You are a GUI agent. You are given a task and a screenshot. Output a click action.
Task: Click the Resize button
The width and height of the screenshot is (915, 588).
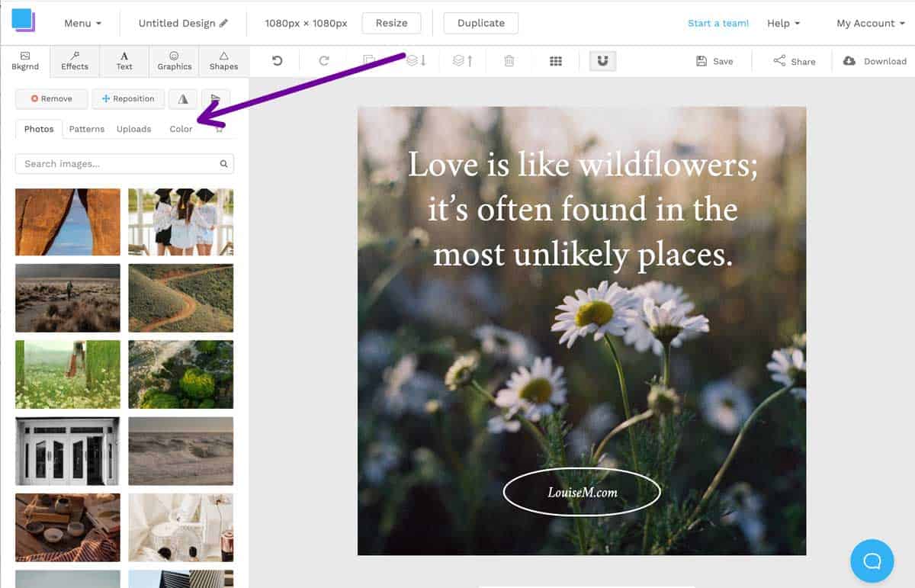coord(391,23)
